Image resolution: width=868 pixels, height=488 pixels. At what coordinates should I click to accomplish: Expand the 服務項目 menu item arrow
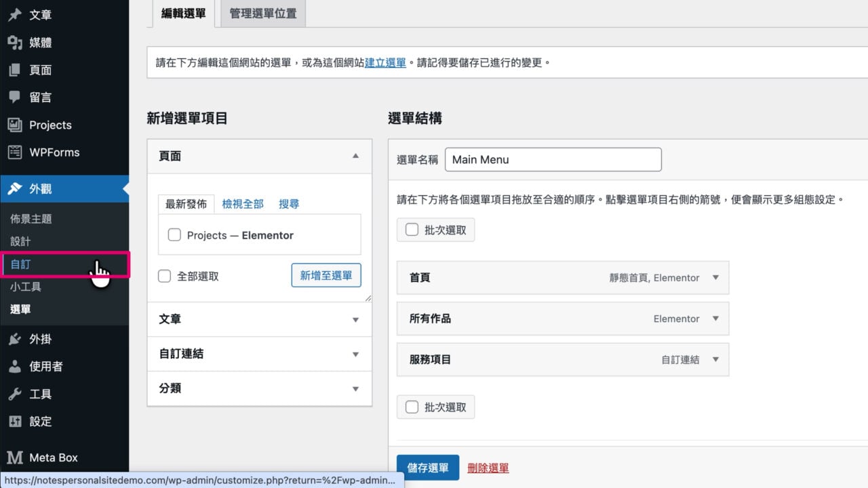tap(715, 359)
